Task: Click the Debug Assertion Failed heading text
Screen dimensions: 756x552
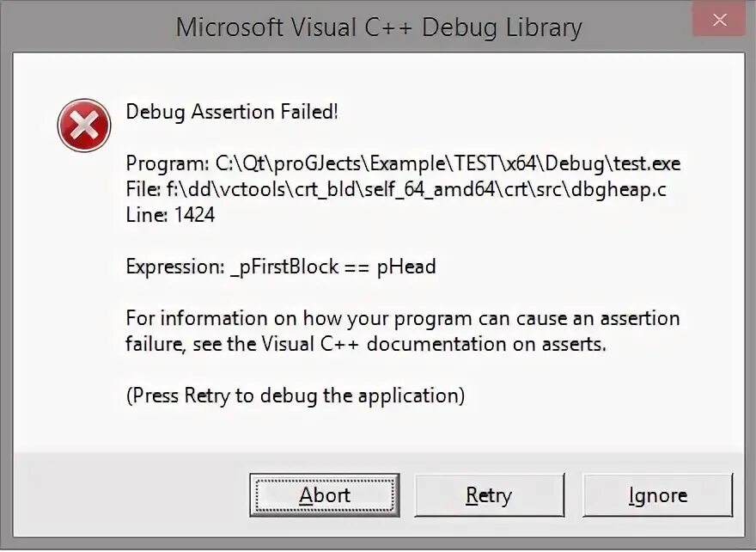Action: coord(232,112)
